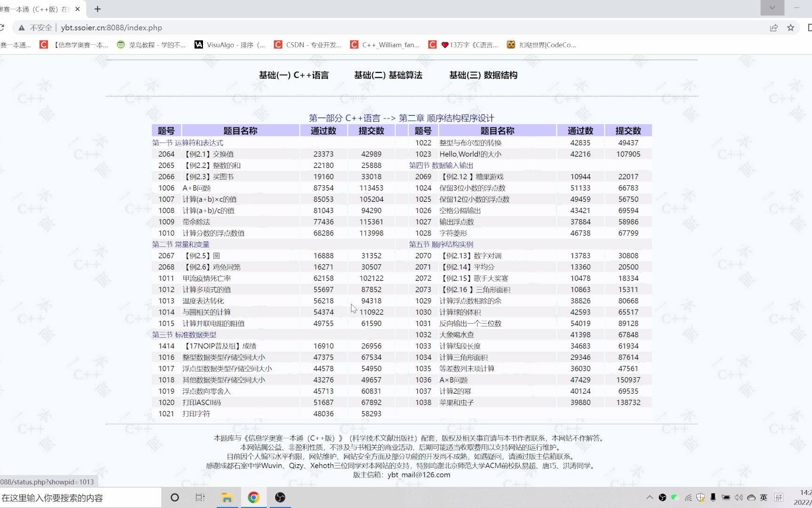Open the 信息学奥赛一本 bookmark
The height and width of the screenshot is (508, 812).
click(74, 45)
